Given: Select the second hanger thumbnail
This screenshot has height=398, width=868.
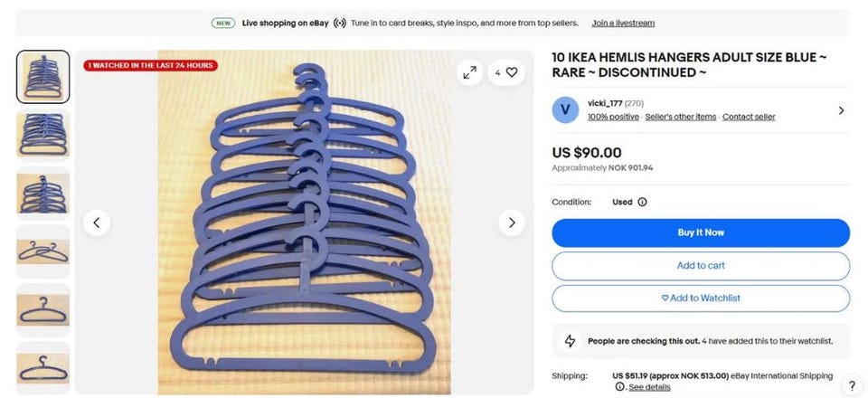Looking at the screenshot, I should click(43, 135).
